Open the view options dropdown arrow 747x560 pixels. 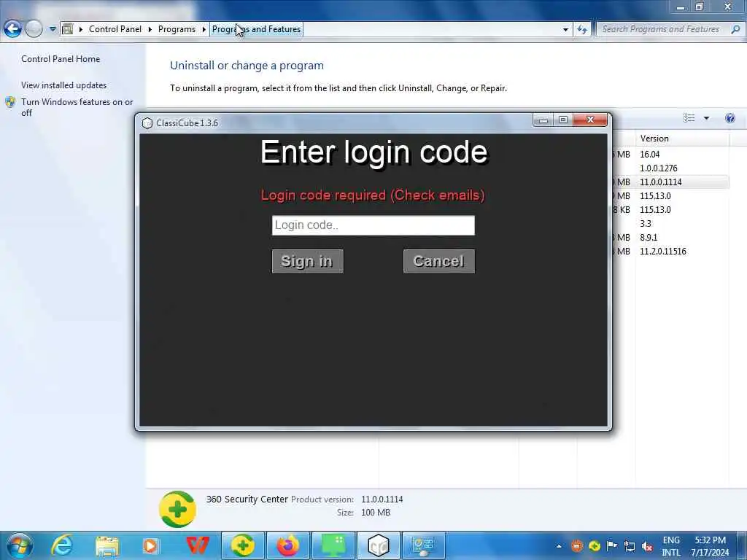[706, 118]
